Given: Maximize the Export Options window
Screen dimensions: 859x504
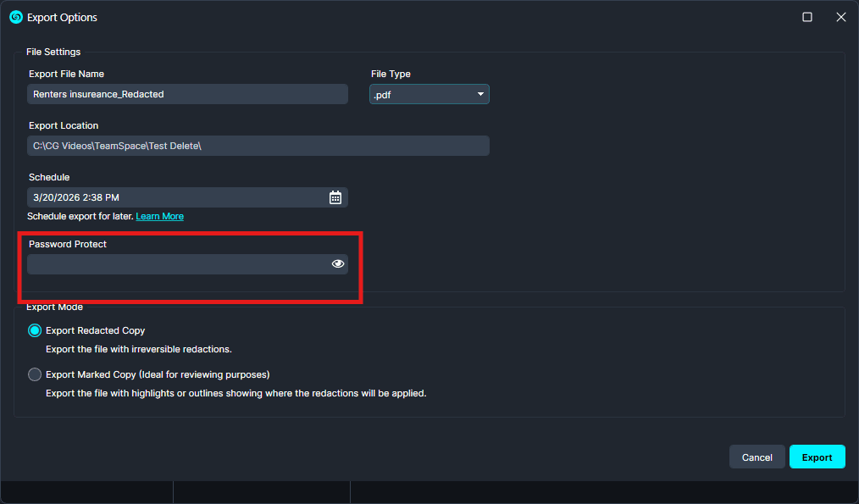Looking at the screenshot, I should click(x=807, y=17).
